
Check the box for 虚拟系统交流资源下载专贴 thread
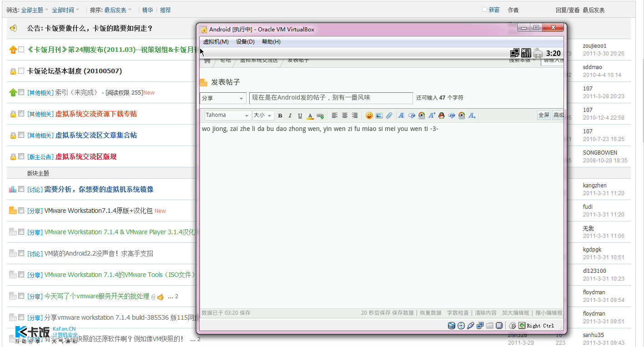pyautogui.click(x=21, y=114)
